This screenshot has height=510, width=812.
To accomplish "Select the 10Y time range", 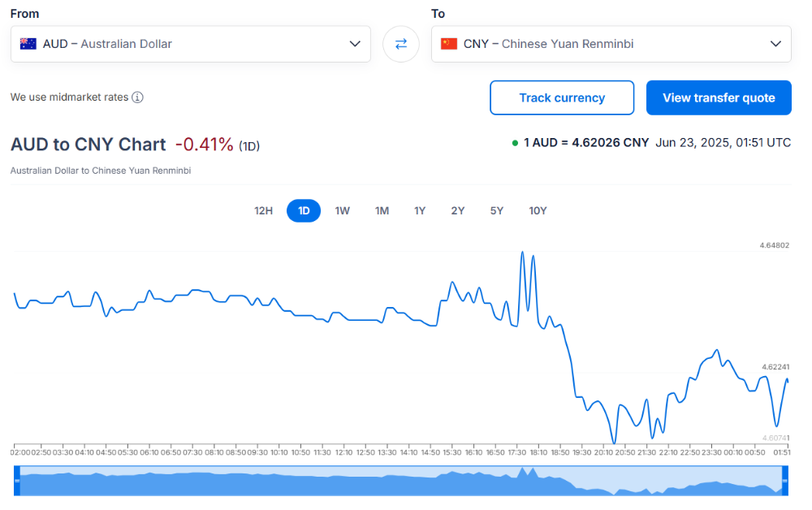I will [538, 210].
